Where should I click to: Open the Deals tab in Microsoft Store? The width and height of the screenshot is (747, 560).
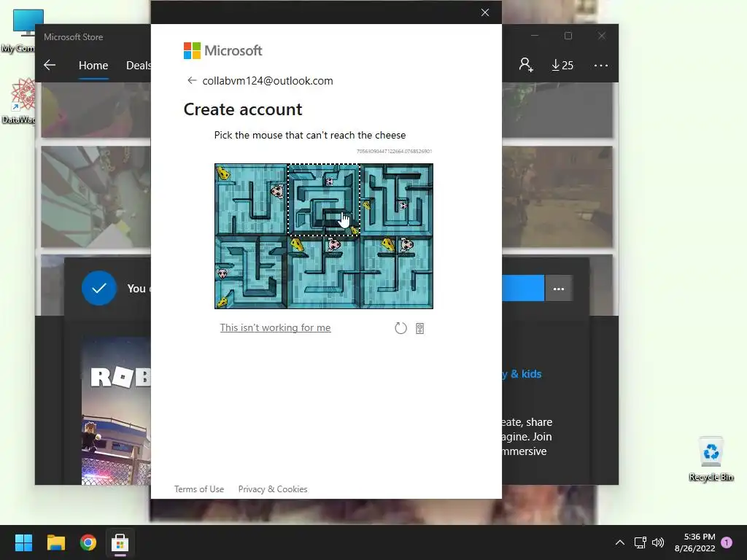point(138,65)
